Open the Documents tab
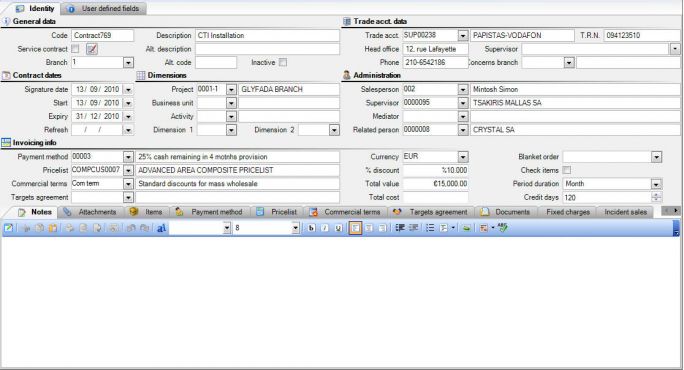The height and width of the screenshot is (370, 684). pos(505,212)
